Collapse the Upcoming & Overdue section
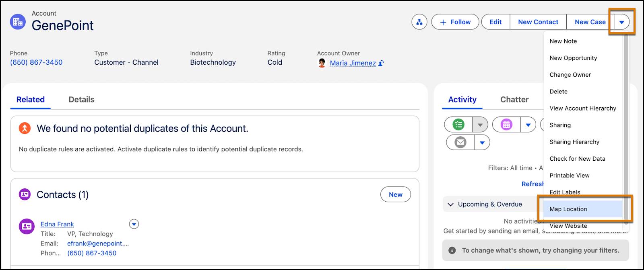The image size is (644, 270). click(x=450, y=205)
